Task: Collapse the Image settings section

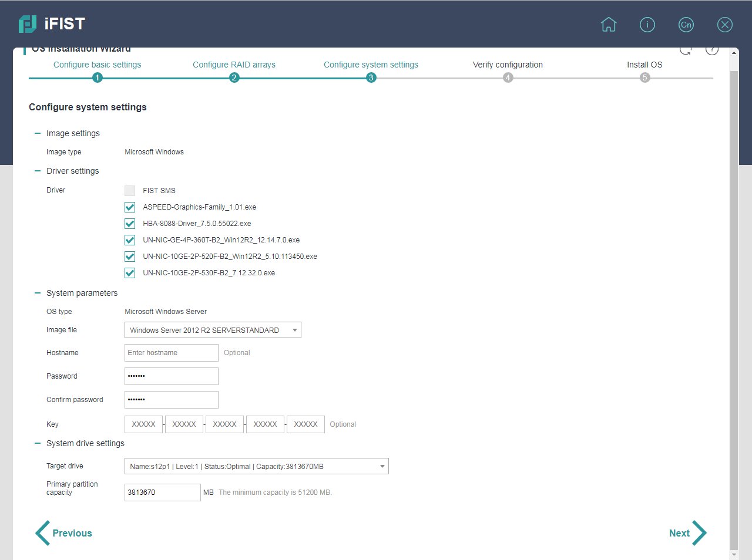Action: click(38, 133)
